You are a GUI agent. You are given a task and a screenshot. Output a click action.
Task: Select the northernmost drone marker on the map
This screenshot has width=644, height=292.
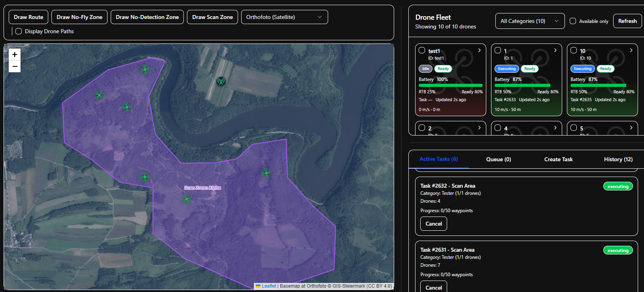pos(145,70)
